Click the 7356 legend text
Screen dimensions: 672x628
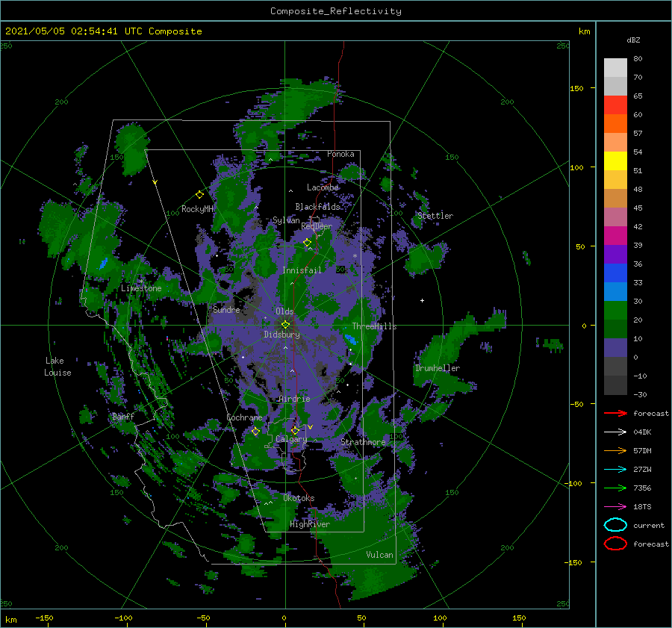pyautogui.click(x=642, y=488)
